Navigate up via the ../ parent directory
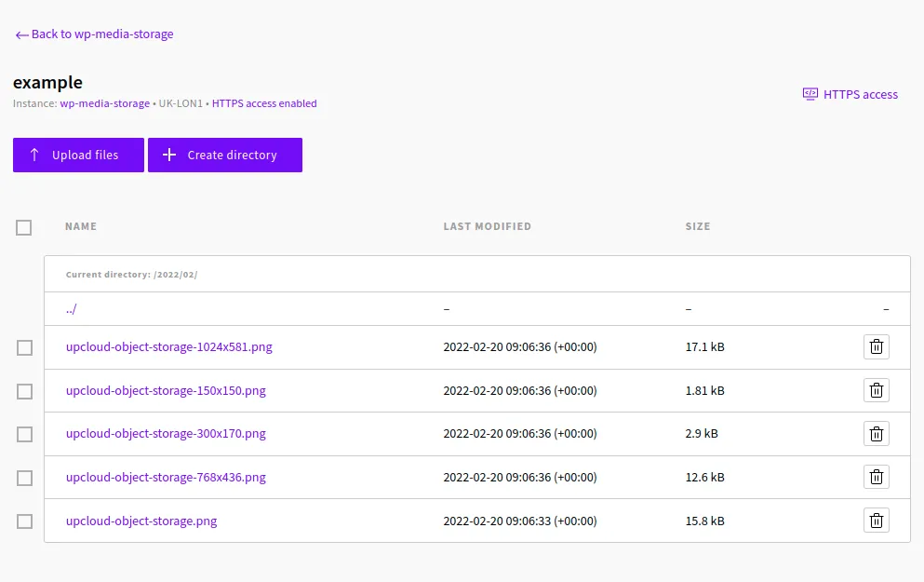The width and height of the screenshot is (924, 582). coord(72,309)
